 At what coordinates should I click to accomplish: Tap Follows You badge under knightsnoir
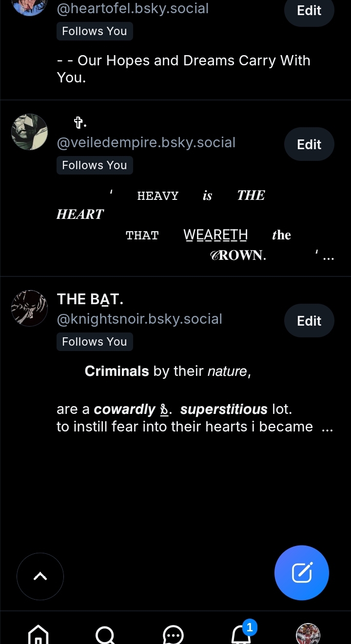point(95,342)
